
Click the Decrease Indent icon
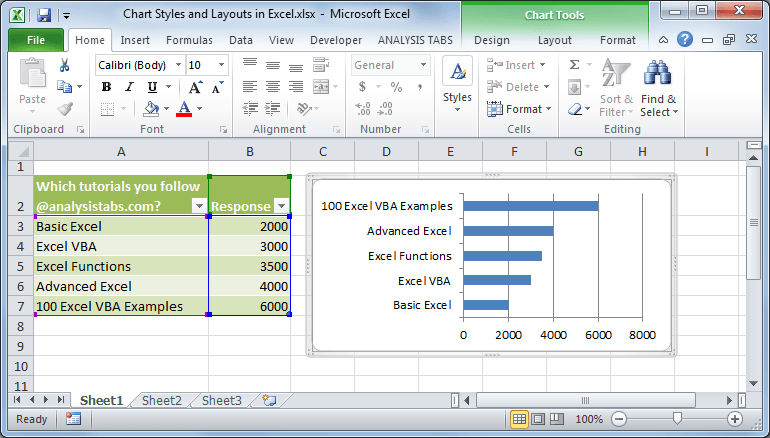pos(250,109)
